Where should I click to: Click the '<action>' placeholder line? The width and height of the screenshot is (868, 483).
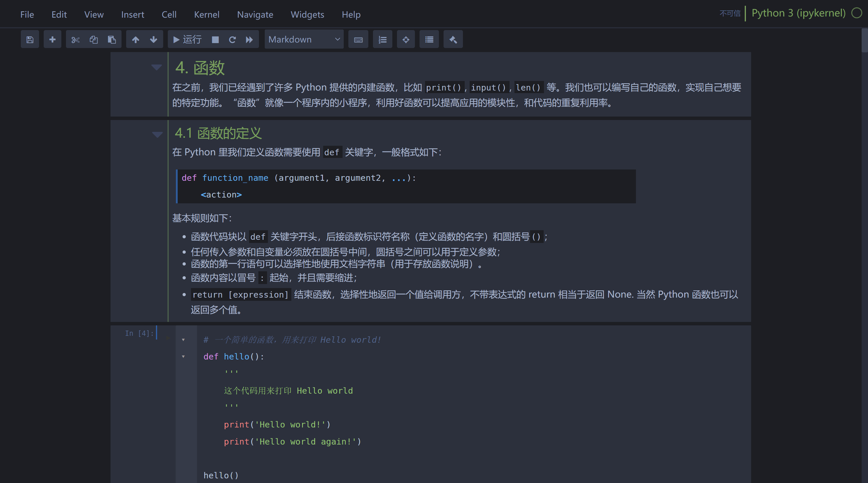point(221,195)
